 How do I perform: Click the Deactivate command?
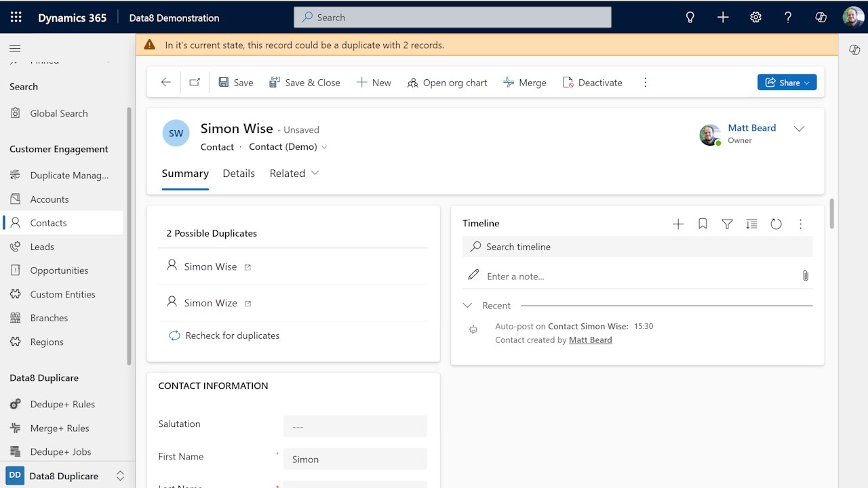[x=593, y=82]
